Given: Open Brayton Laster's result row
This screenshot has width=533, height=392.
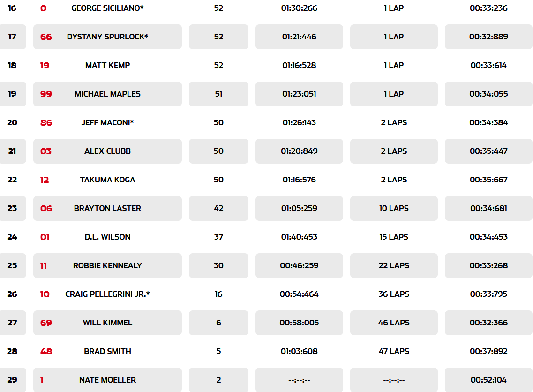Looking at the screenshot, I should (107, 208).
